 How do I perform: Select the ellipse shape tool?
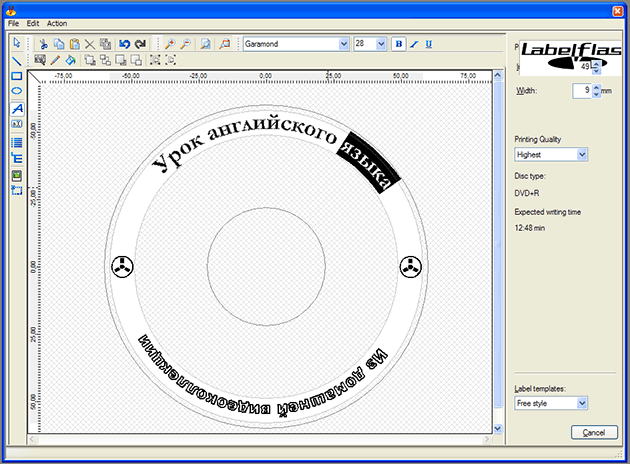click(16, 91)
